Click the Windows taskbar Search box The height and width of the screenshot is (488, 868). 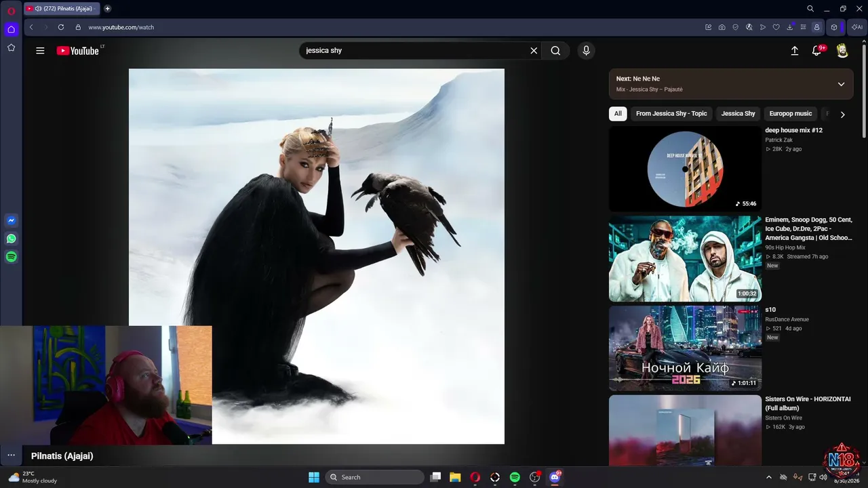tap(374, 477)
